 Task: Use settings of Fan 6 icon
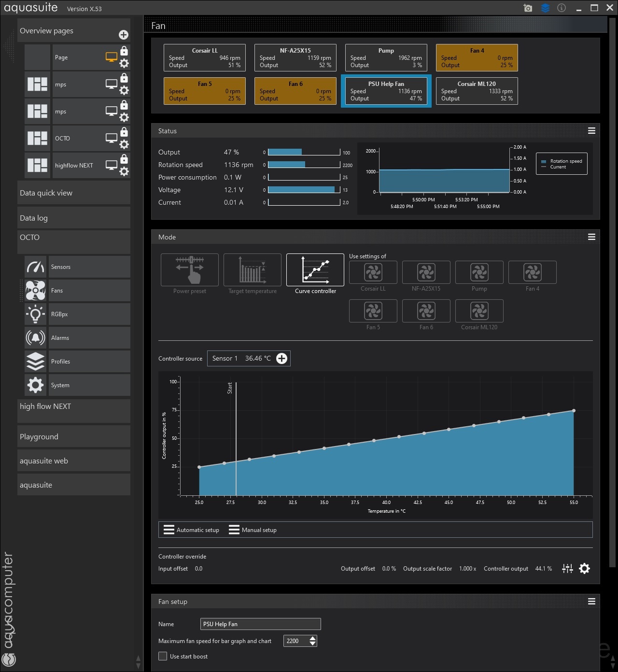click(x=426, y=311)
